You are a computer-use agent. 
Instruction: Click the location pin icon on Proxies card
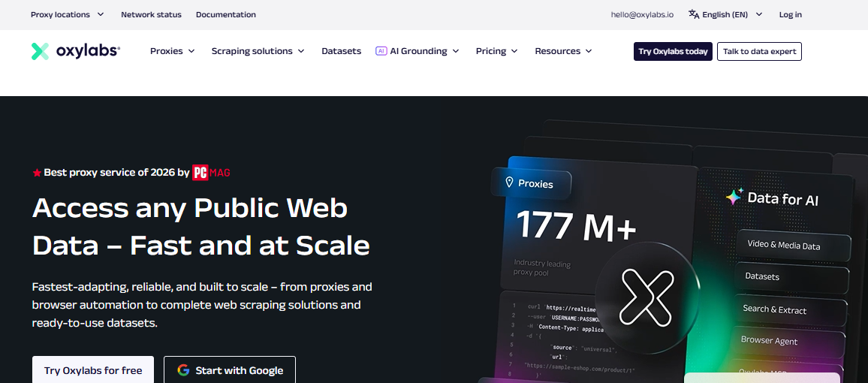click(509, 182)
